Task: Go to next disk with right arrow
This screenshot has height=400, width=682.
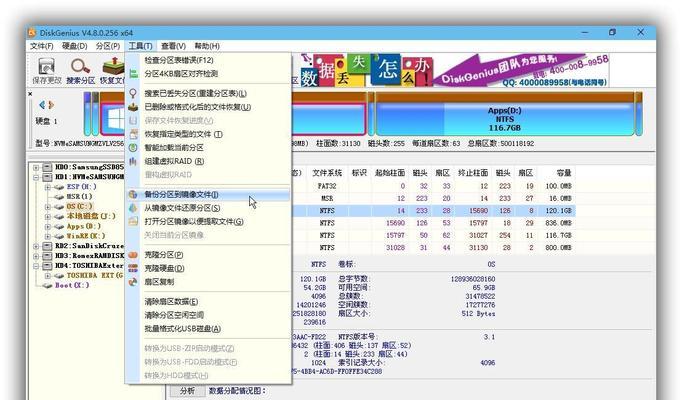Action: coord(51,105)
